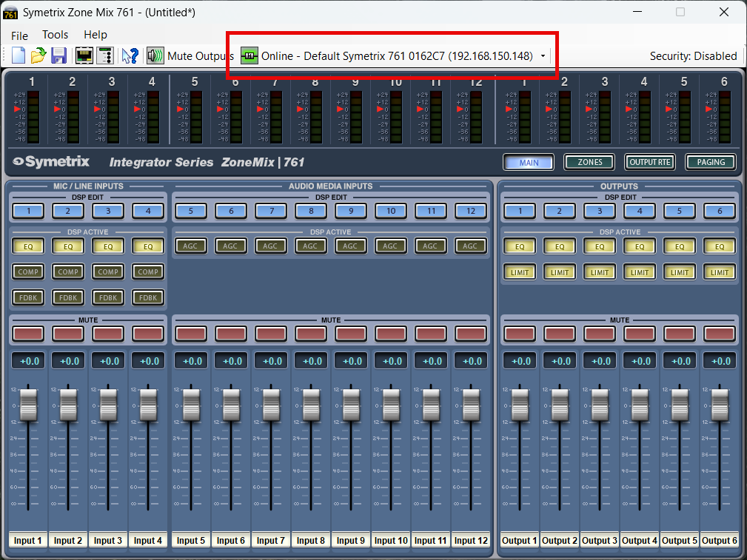Click the Security: Disabled status text

[x=693, y=56]
